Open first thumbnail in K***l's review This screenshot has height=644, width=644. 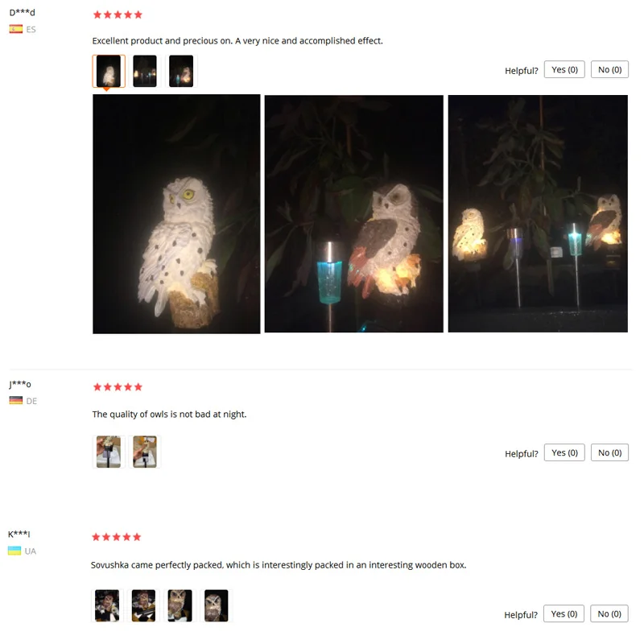(x=107, y=606)
